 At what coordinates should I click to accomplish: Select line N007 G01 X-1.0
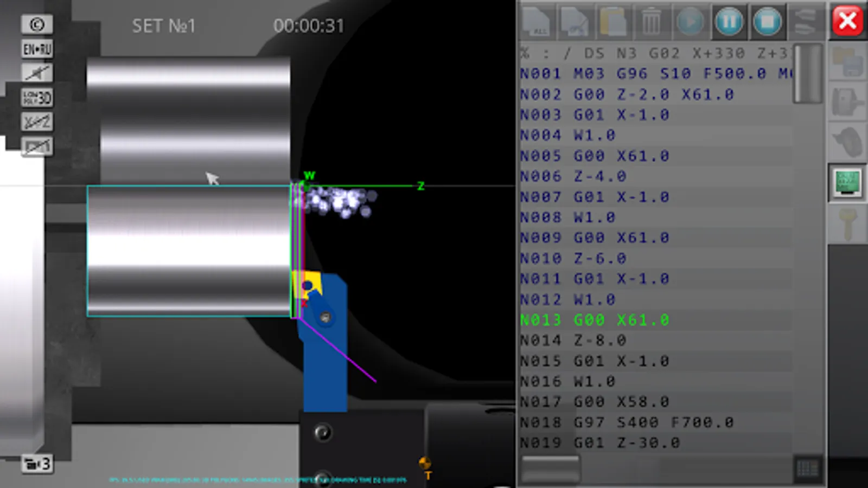click(x=655, y=197)
